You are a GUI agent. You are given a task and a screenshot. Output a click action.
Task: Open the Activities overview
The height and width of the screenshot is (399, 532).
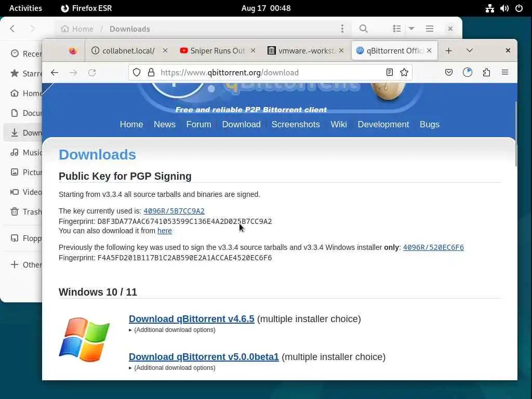[x=25, y=8]
